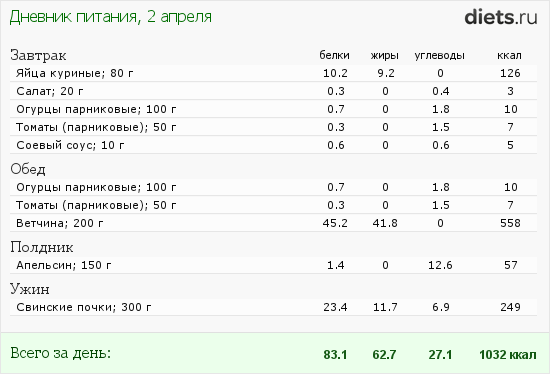Click the 1032 ккал daily total
This screenshot has width=550, height=374.
[508, 354]
